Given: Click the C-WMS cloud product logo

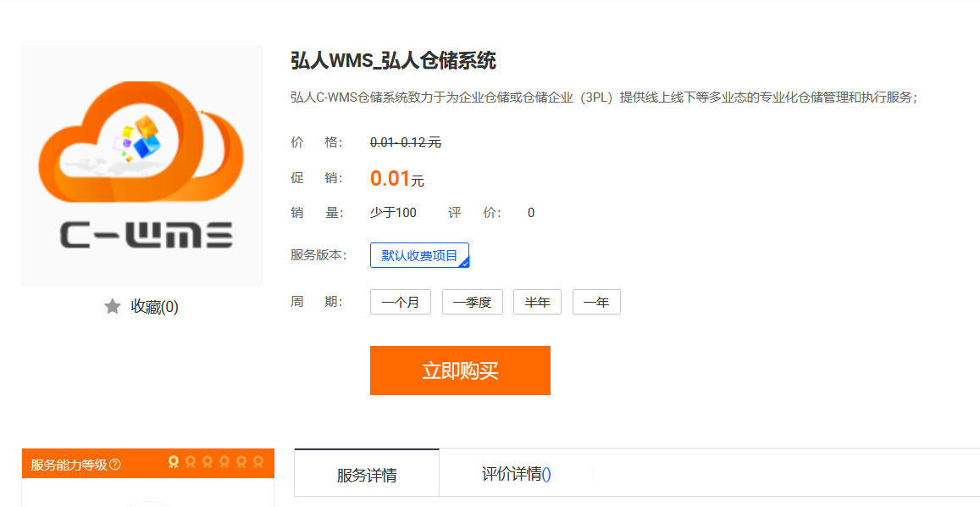Looking at the screenshot, I should (141, 166).
